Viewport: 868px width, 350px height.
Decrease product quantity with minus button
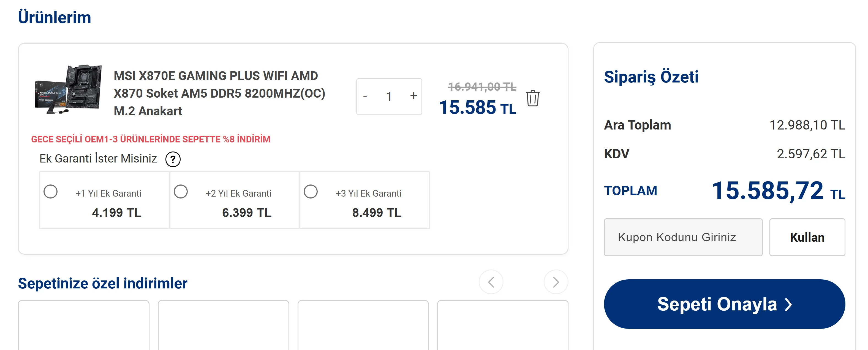click(365, 96)
